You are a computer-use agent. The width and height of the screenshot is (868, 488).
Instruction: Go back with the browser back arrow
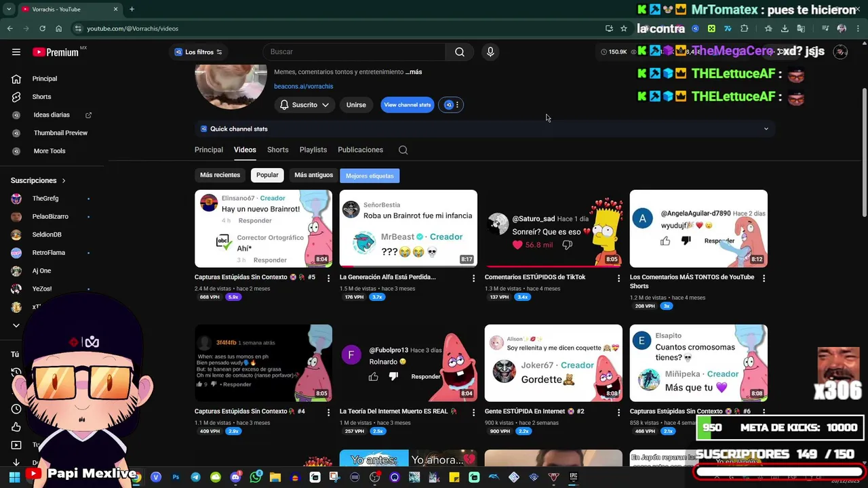[10, 28]
